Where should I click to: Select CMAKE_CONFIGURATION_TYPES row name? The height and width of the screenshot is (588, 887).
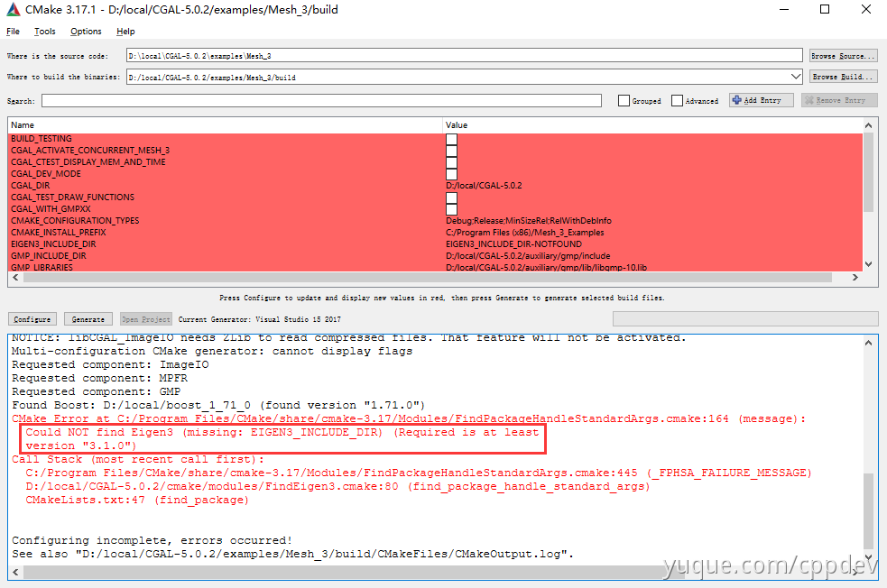pyautogui.click(x=75, y=220)
